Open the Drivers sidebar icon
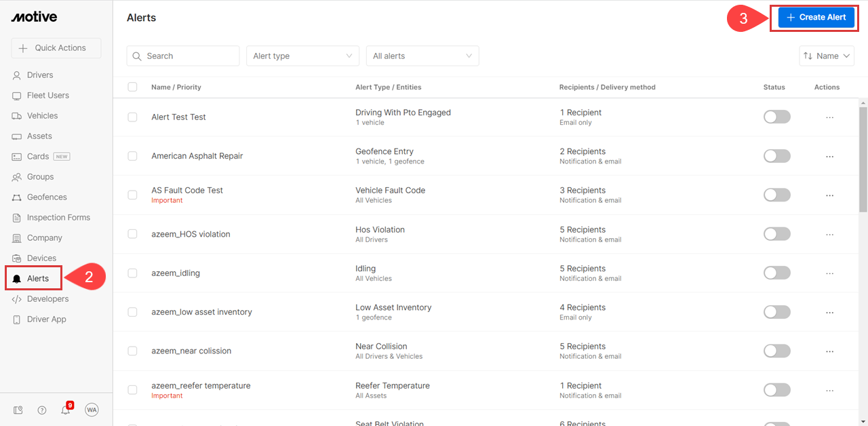This screenshot has height=426, width=868. (17, 75)
